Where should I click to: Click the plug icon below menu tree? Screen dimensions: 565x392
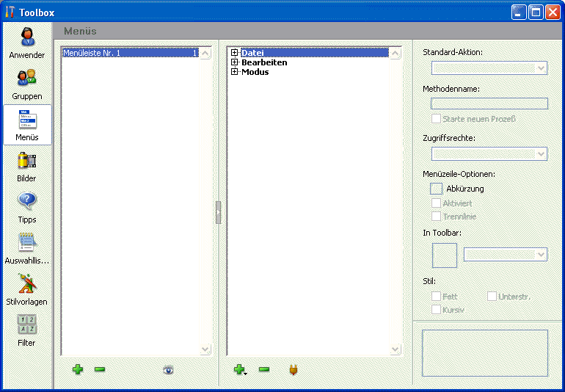point(293,370)
